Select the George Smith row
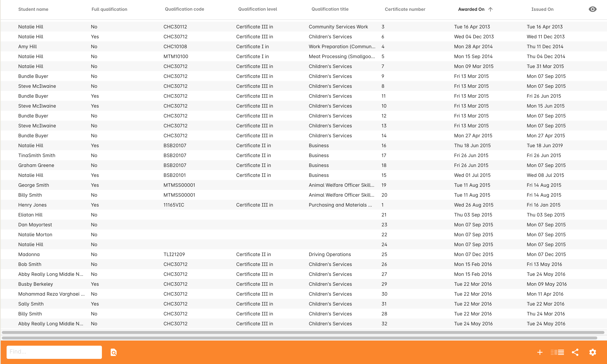 click(304, 185)
